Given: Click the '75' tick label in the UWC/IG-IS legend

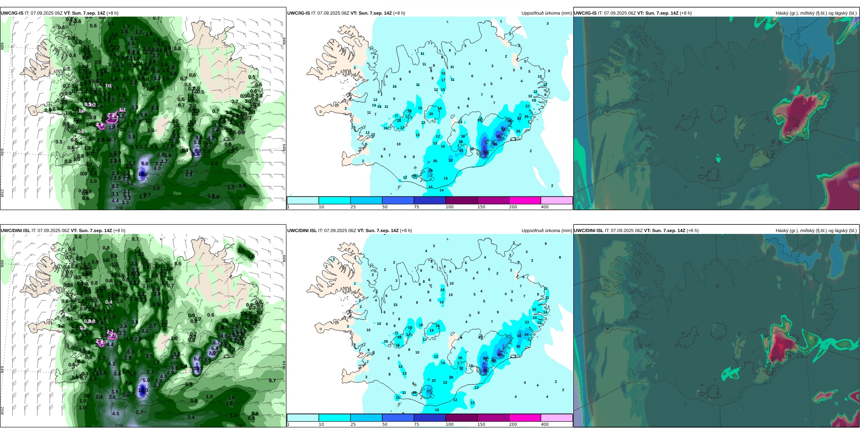Looking at the screenshot, I should (417, 207).
